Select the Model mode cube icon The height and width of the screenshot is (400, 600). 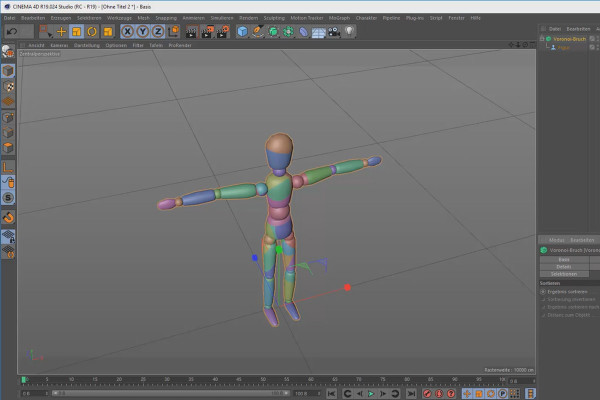8,71
